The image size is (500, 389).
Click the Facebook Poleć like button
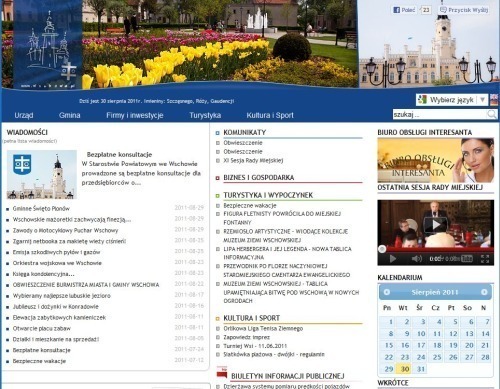click(404, 10)
